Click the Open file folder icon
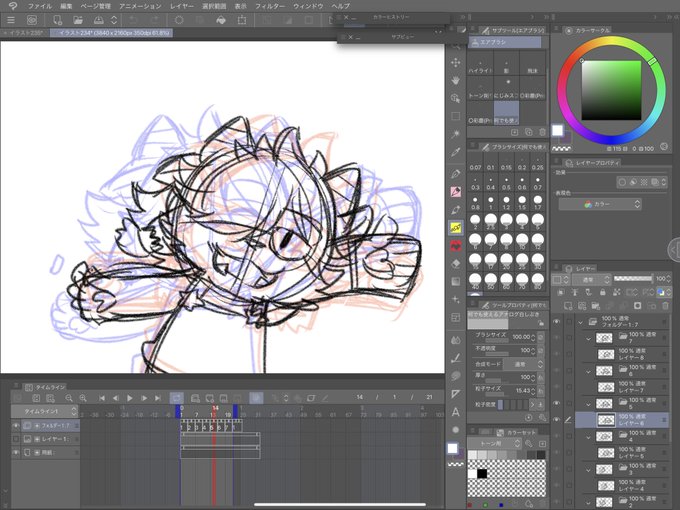Screen dimensions: 680x510 78,20
